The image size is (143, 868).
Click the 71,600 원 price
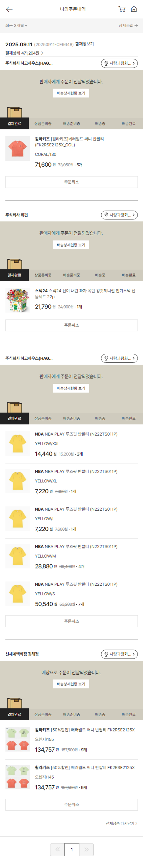pyautogui.click(x=45, y=165)
